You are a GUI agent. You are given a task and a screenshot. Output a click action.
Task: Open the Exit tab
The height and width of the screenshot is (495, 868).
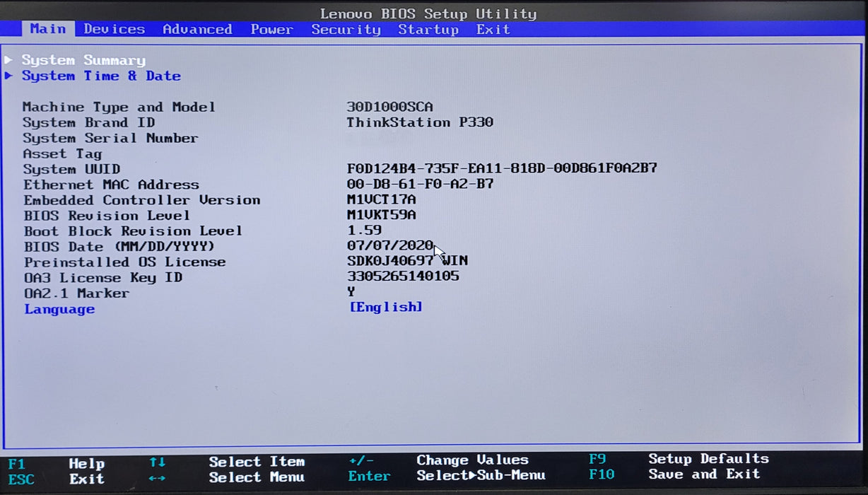click(493, 29)
